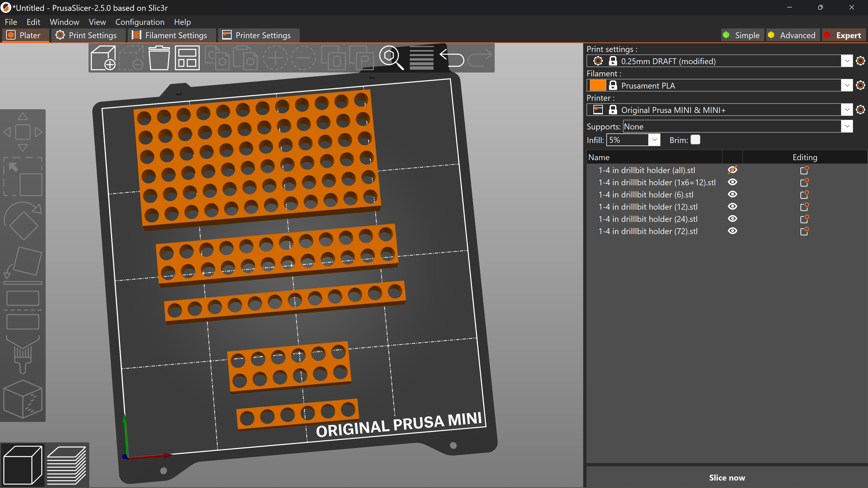Select the drilllbit holder (12).stl list item
The height and width of the screenshot is (488, 868).
tap(648, 206)
